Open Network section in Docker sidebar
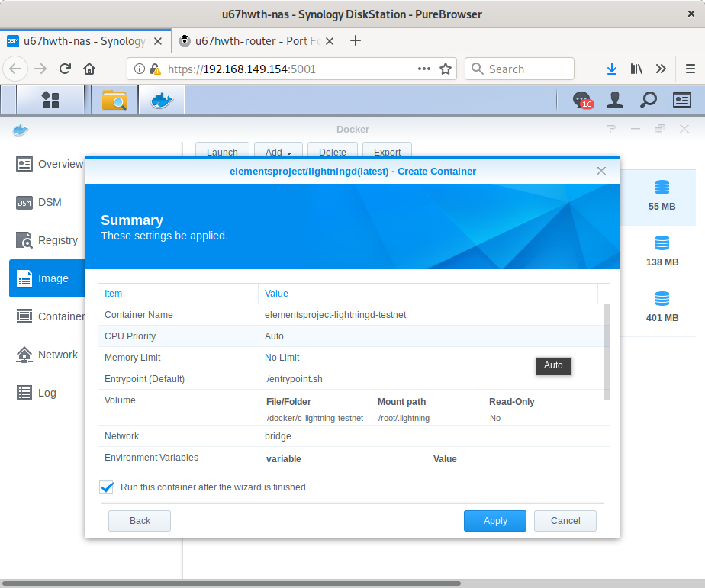 (47, 355)
